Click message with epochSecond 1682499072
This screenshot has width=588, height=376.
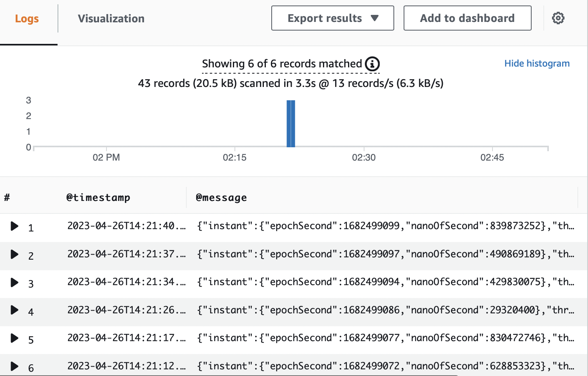(386, 366)
